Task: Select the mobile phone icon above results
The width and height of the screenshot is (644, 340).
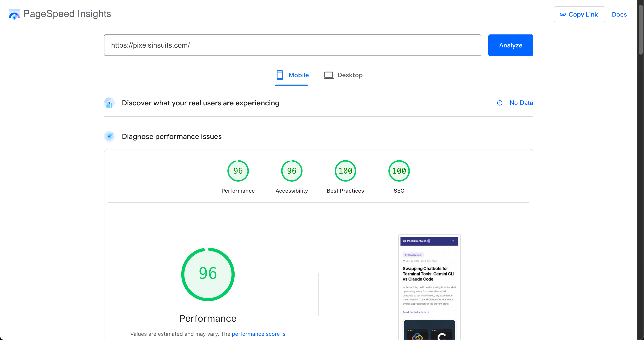Action: (279, 75)
